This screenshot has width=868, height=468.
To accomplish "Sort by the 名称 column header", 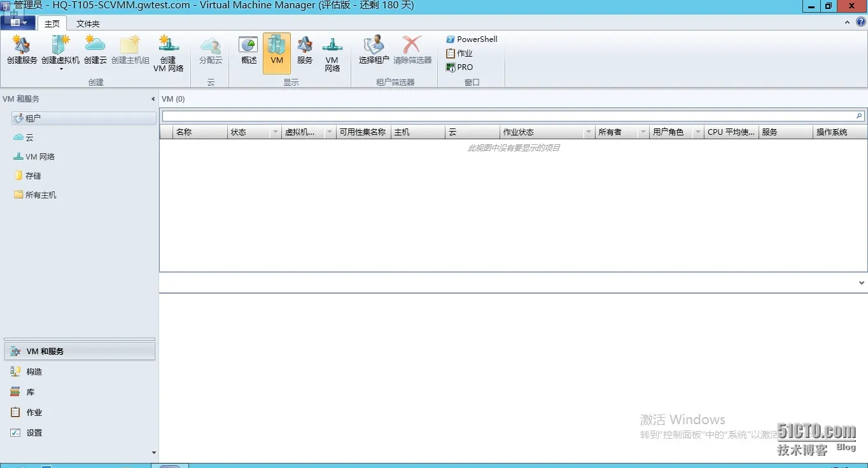I will point(200,132).
